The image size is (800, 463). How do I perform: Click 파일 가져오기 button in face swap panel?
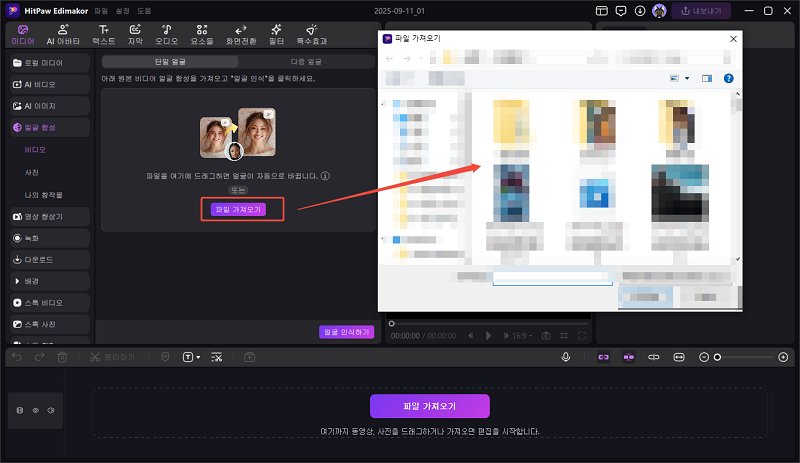tap(238, 209)
